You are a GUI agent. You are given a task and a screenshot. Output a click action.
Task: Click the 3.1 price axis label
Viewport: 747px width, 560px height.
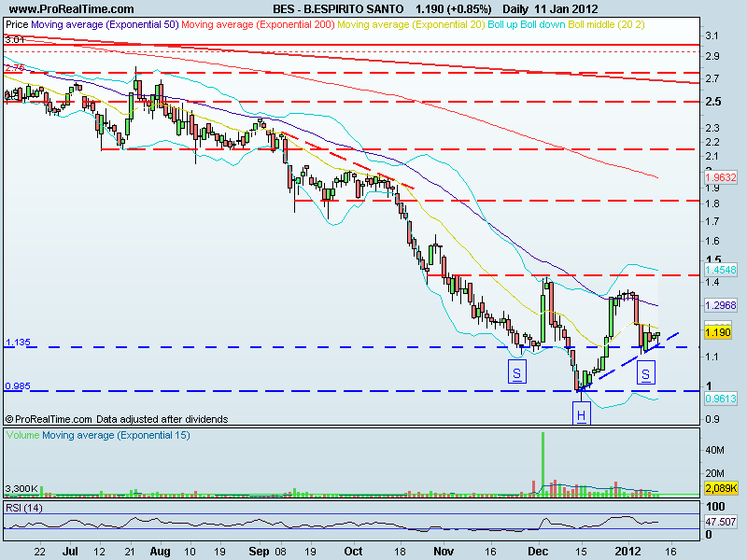click(x=712, y=35)
